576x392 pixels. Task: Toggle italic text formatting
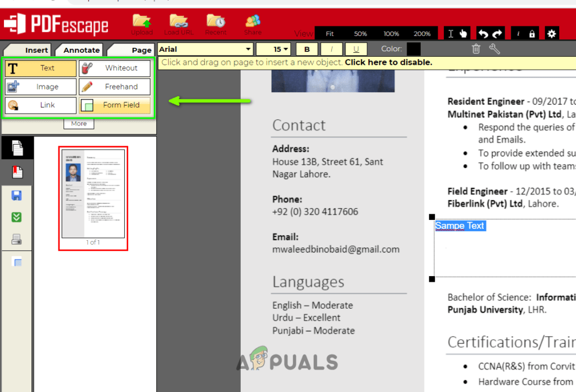tap(331, 49)
